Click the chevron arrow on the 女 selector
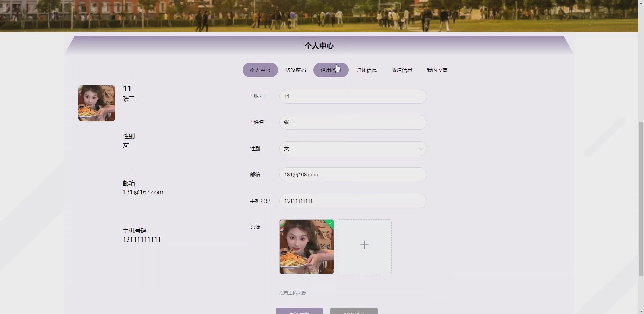Image resolution: width=644 pixels, height=314 pixels. coord(420,149)
